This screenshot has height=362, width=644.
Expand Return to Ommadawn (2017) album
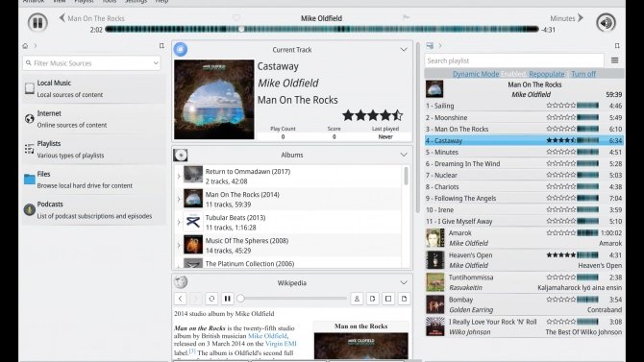point(178,176)
